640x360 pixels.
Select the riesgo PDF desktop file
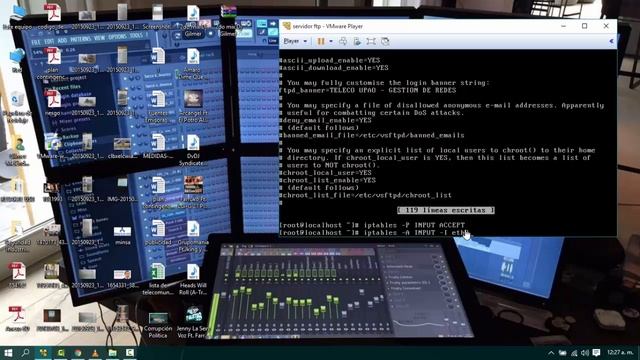(52, 103)
